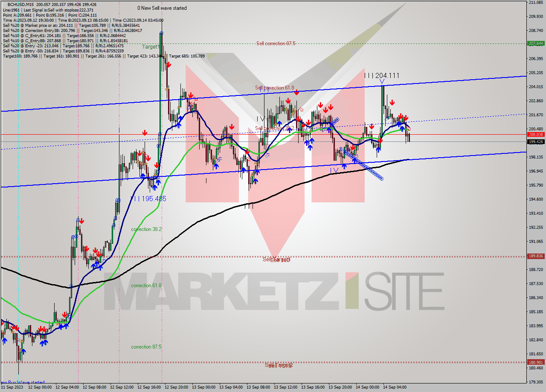
Task: Click the 180.901 price level tag
Action: pos(536,362)
